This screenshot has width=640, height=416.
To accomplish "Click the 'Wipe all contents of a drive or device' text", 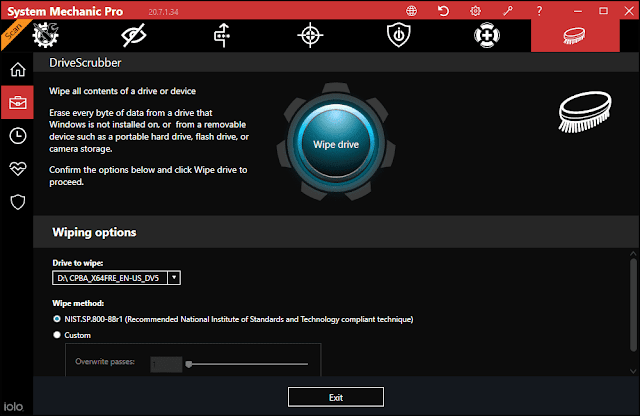I will click(122, 91).
